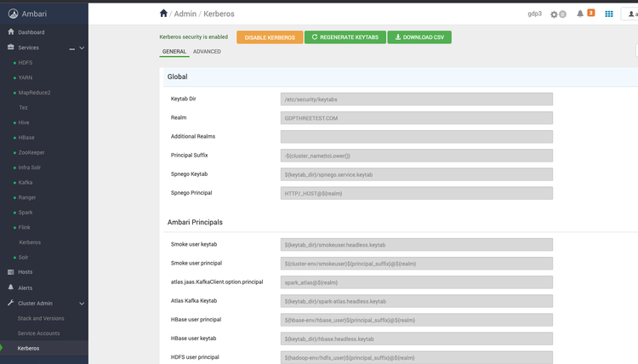The height and width of the screenshot is (364, 638).
Task: Click the Disable Kerberos button
Action: click(270, 37)
